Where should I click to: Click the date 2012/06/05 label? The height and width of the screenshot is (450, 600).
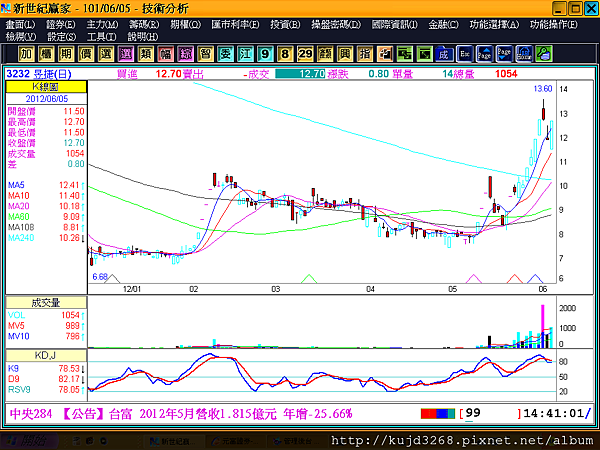[47, 99]
